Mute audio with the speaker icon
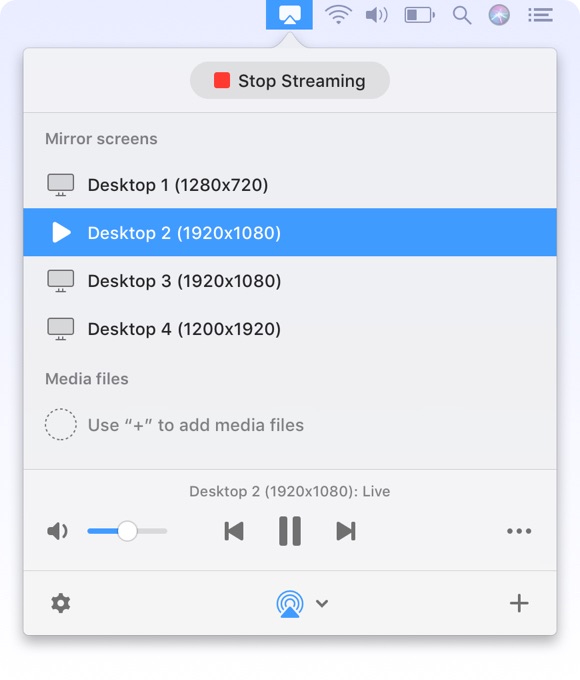This screenshot has height=680, width=580. coord(57,531)
